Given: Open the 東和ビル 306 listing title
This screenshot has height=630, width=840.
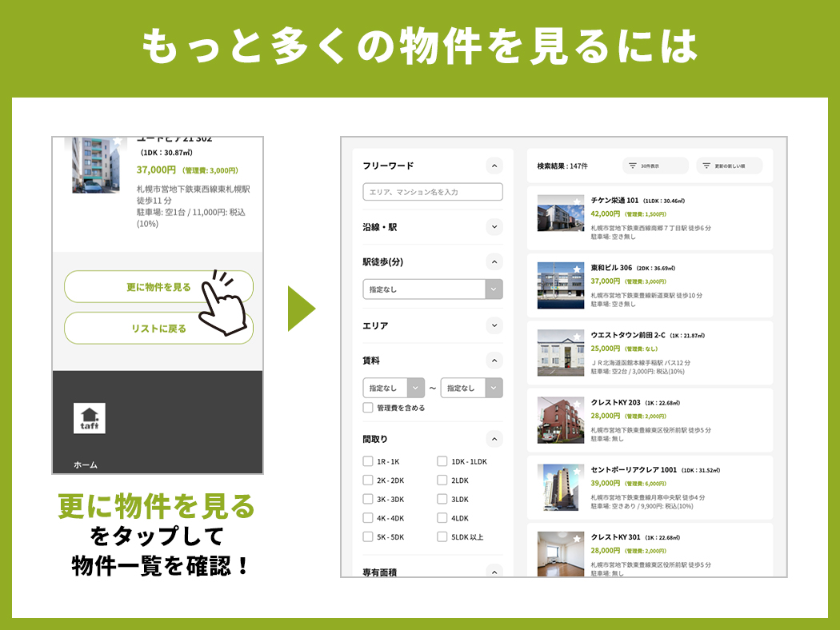Looking at the screenshot, I should coord(611,268).
